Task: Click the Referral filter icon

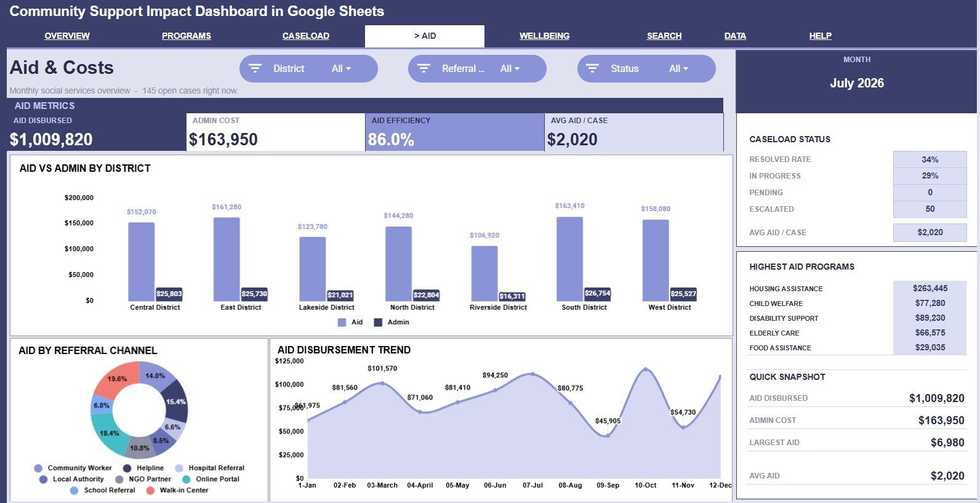Action: (x=424, y=68)
